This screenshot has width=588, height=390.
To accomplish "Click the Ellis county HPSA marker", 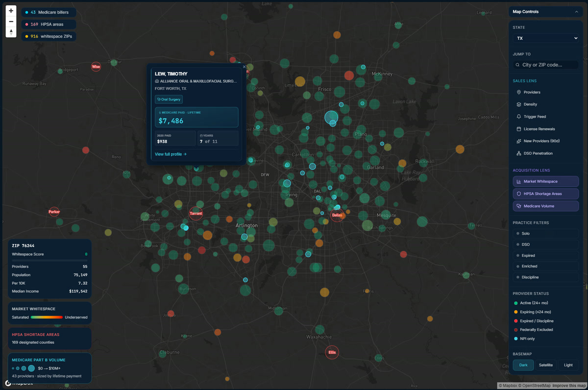I will 332,353.
